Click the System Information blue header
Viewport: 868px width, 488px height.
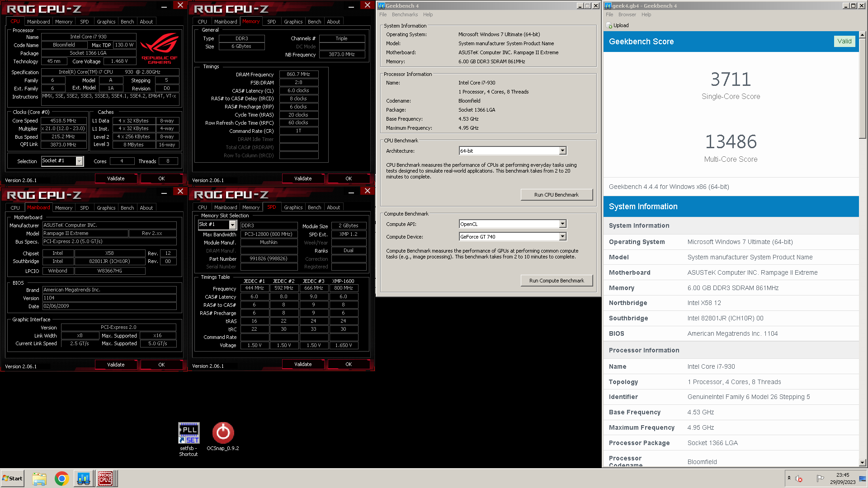731,206
